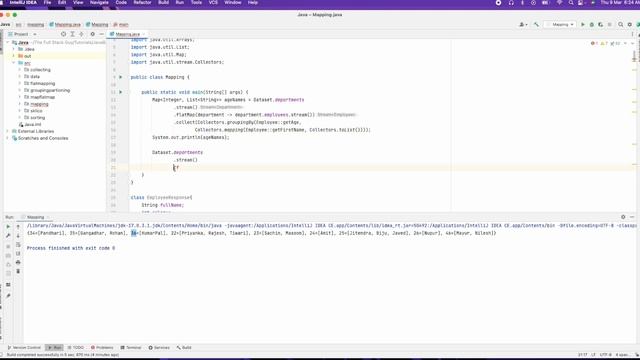Hide the Project tool window
This screenshot has height=360, width=640.
pos(102,34)
